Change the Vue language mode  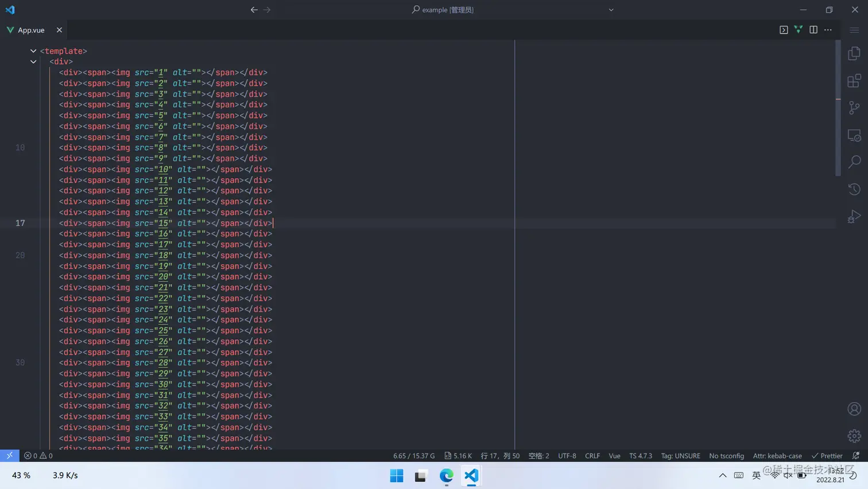coord(614,456)
